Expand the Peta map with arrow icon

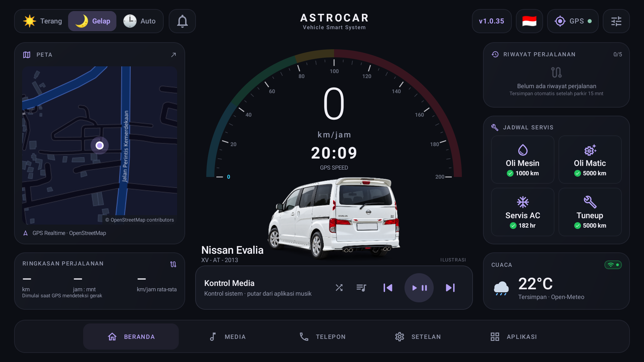(x=173, y=55)
